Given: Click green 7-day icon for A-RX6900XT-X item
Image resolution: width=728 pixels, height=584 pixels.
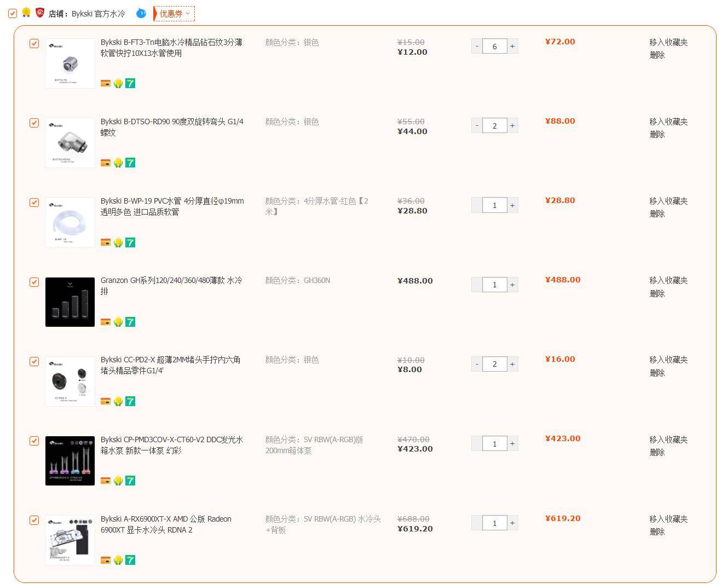Looking at the screenshot, I should 130,560.
